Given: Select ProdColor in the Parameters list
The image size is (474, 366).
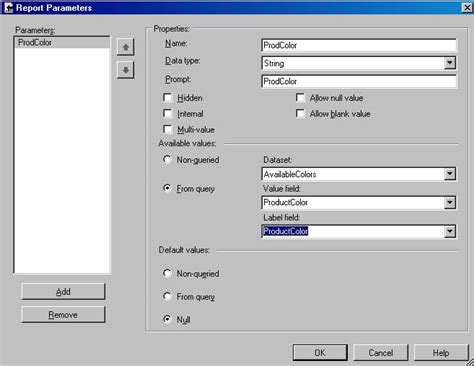Looking at the screenshot, I should 62,43.
